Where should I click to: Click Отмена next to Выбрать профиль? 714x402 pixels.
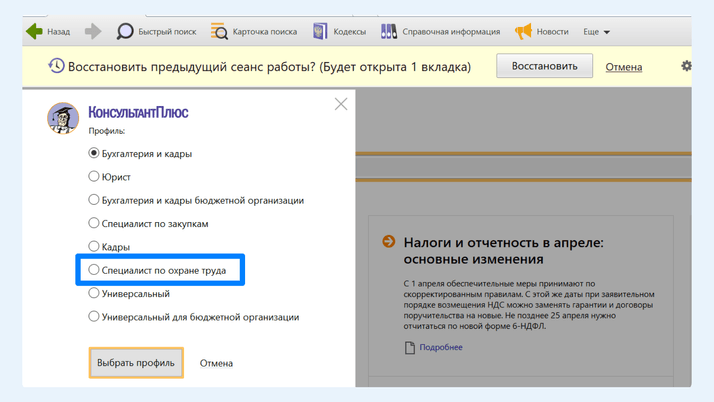[216, 363]
